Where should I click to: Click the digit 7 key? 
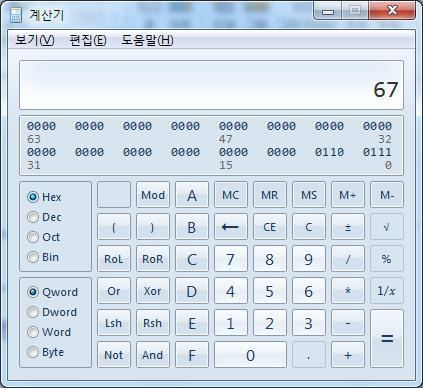point(231,259)
